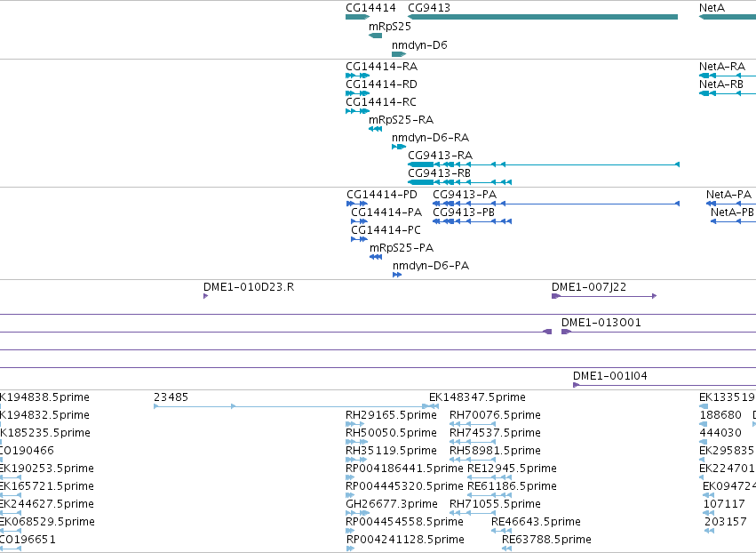Select transcript CG14414-RD

381,84
